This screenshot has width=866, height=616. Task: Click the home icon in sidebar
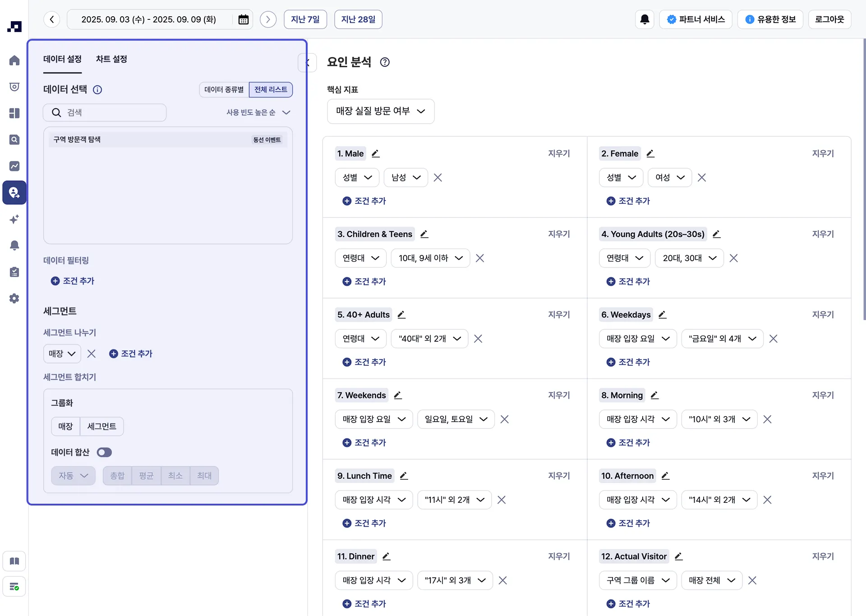(x=14, y=60)
